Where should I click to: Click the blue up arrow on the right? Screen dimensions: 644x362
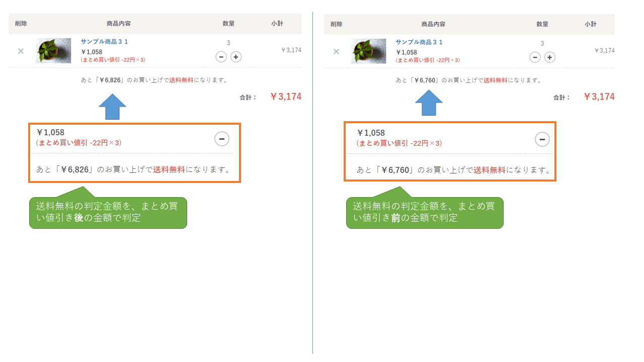429,104
